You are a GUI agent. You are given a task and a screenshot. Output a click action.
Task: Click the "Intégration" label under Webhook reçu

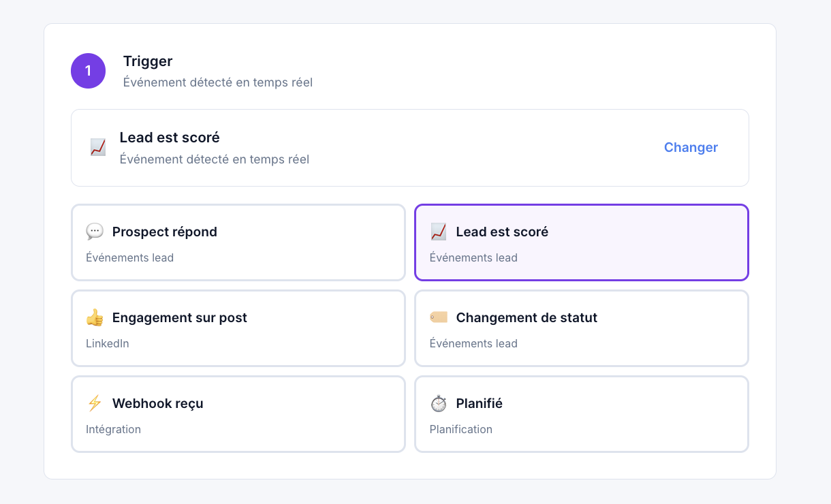[x=114, y=429]
